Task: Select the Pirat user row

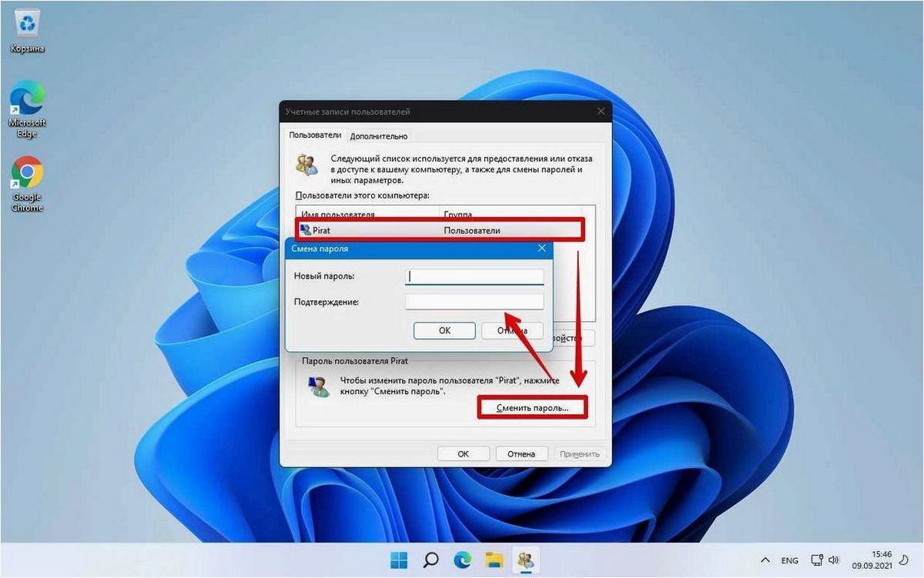Action: 440,230
